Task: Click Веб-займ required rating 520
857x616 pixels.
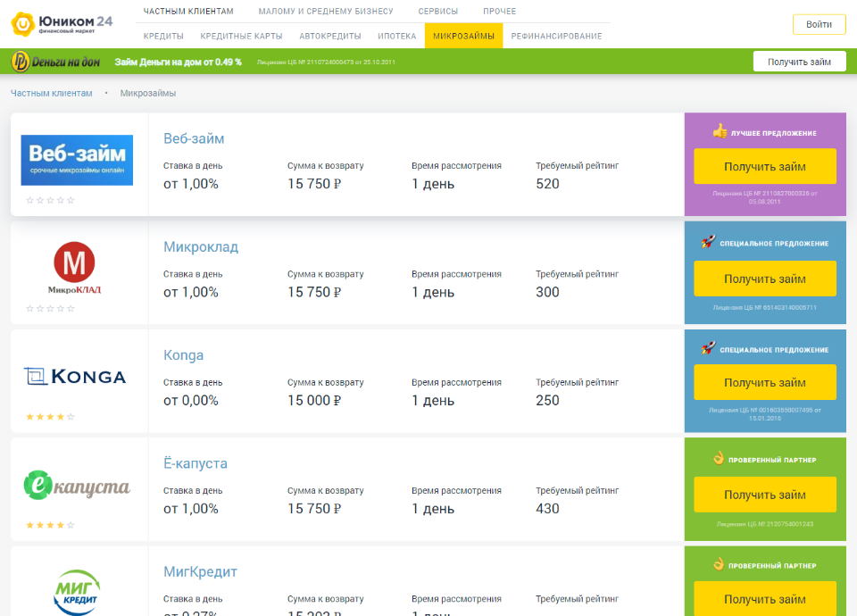Action: [547, 184]
